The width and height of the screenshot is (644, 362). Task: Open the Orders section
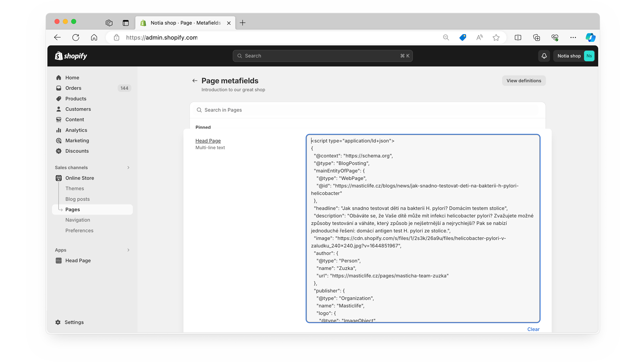click(x=73, y=88)
